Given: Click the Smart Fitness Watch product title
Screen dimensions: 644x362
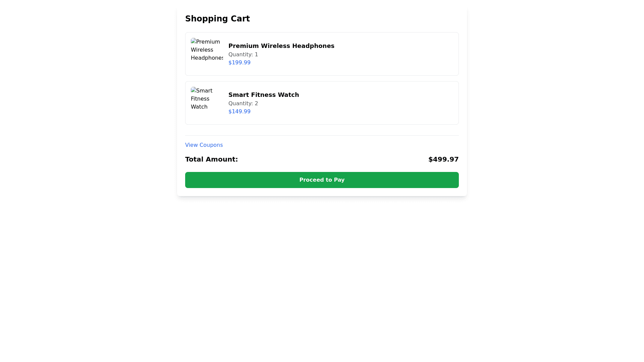Looking at the screenshot, I should [263, 95].
